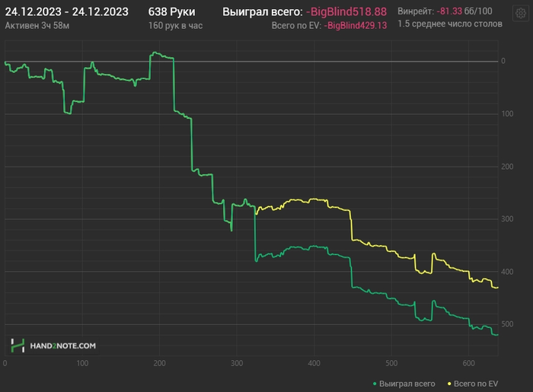Click the x-axis label 200
Screen dimensions: 533x392
pos(159,363)
